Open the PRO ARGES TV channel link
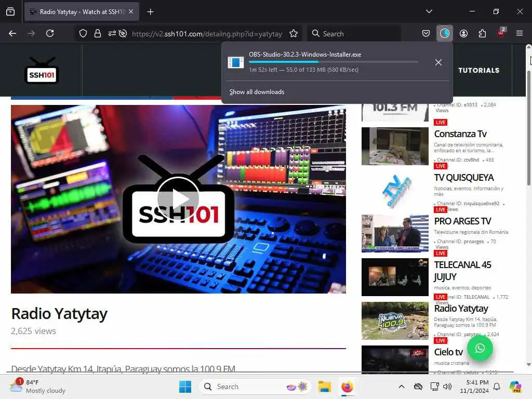This screenshot has height=399, width=532. pos(462,221)
